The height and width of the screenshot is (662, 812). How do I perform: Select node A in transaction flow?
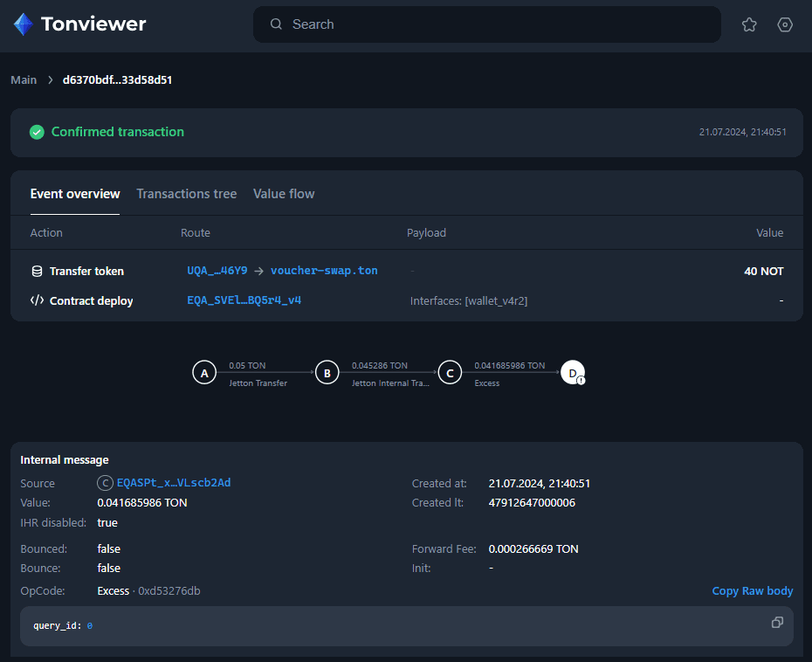pyautogui.click(x=204, y=373)
